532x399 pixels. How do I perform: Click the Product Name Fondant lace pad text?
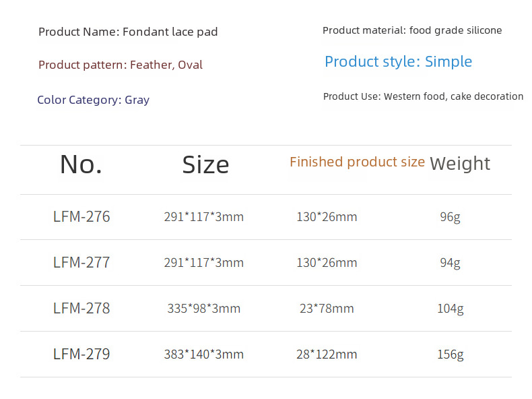(x=128, y=32)
